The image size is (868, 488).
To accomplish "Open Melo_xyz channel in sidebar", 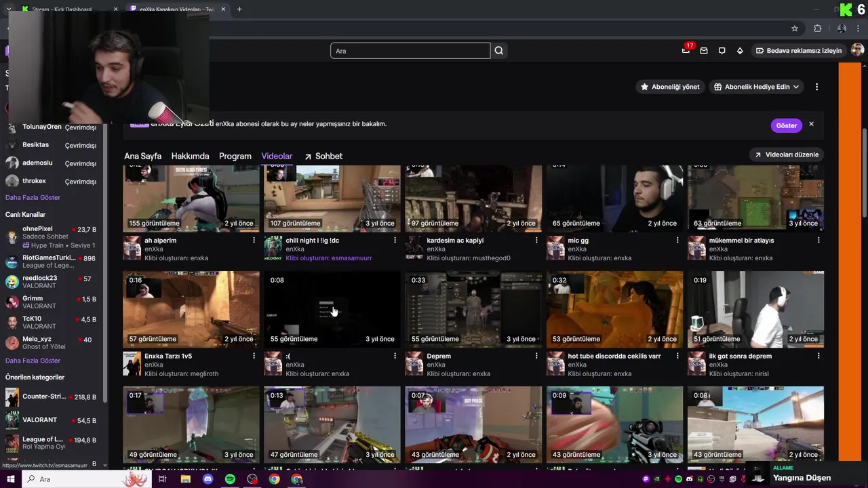I will point(53,343).
